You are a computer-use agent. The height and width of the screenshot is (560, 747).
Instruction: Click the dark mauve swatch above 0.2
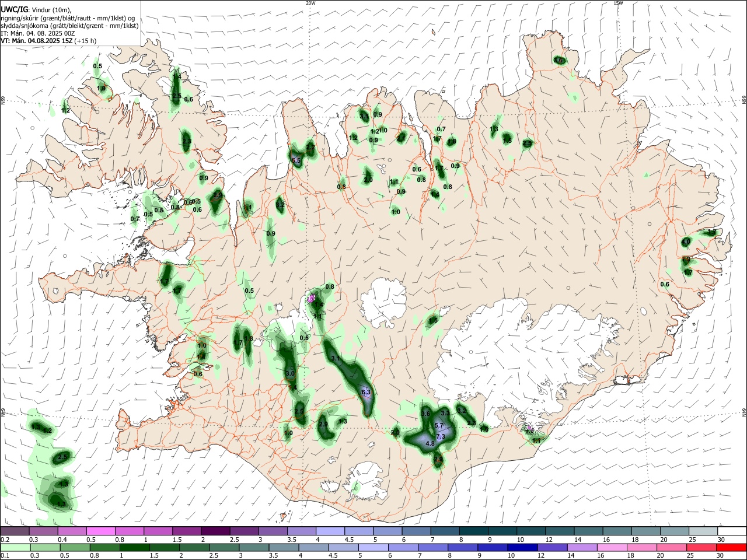tap(15, 531)
